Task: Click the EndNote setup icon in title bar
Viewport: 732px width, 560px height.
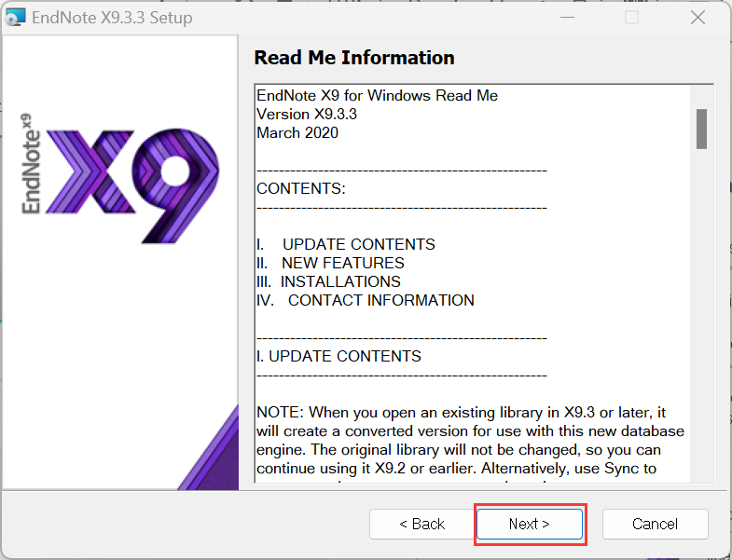Action: (15, 18)
